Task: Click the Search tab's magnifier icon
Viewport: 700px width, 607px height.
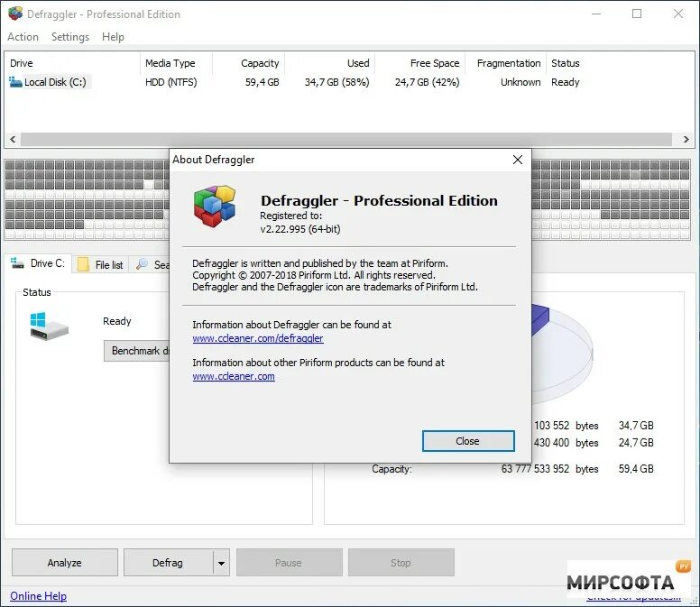Action: click(x=142, y=263)
